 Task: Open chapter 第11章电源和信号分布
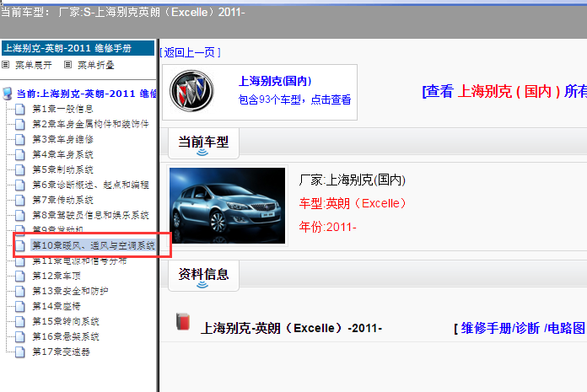point(79,260)
